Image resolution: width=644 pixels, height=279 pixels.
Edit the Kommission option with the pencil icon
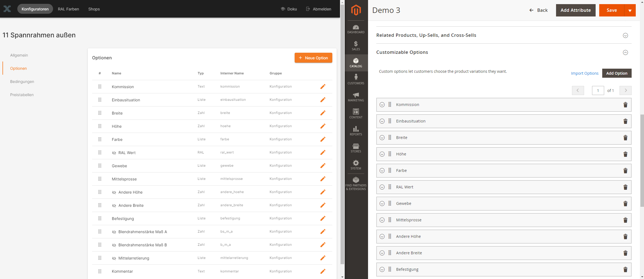(323, 87)
